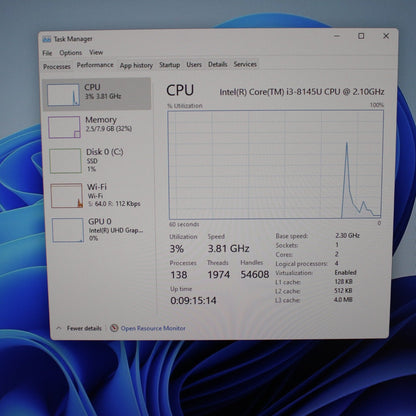This screenshot has height=416, width=416.
Task: Select the Memory usage graph thumbnail
Action: 64,127
